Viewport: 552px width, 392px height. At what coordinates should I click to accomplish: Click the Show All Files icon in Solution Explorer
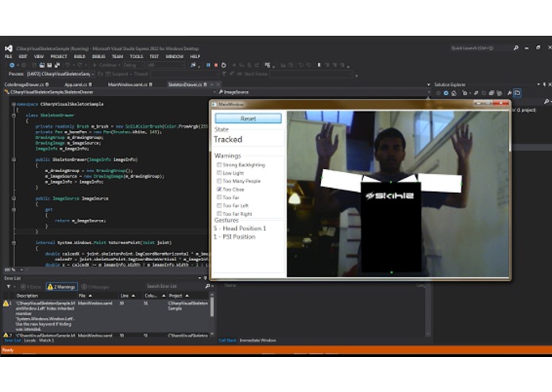tap(500, 93)
